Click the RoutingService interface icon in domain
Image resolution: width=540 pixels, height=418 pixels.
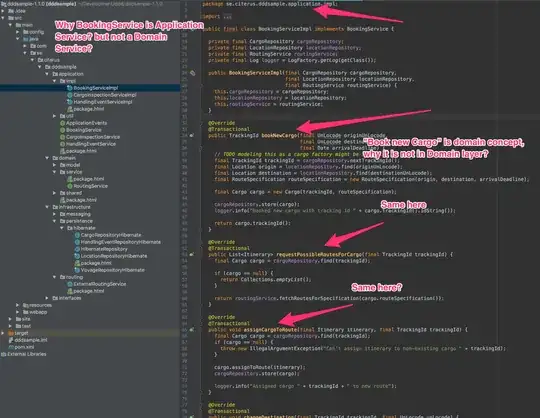(70, 186)
